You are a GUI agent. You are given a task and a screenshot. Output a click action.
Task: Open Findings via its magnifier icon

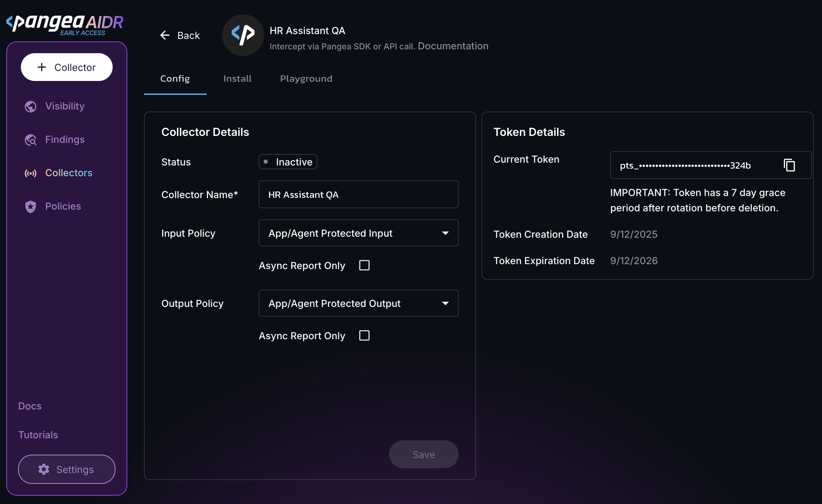coord(31,140)
